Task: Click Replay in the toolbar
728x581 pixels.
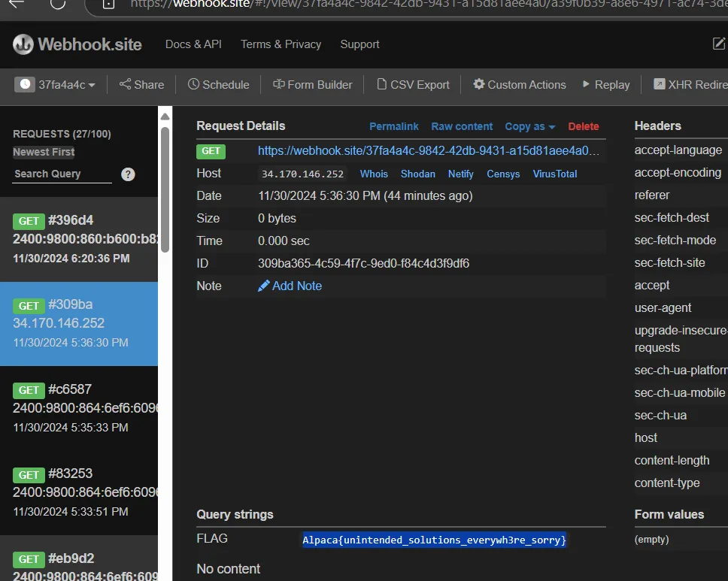Action: point(606,84)
